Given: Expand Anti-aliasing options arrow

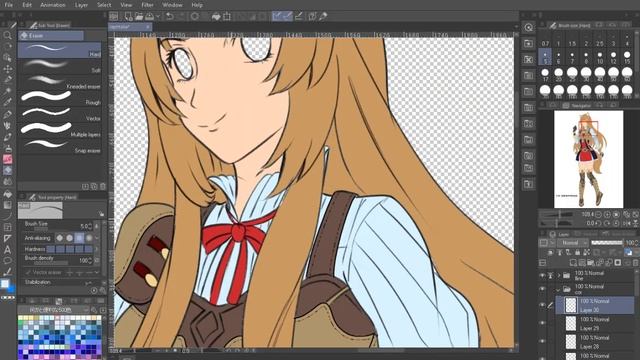Looking at the screenshot, I should point(97,238).
